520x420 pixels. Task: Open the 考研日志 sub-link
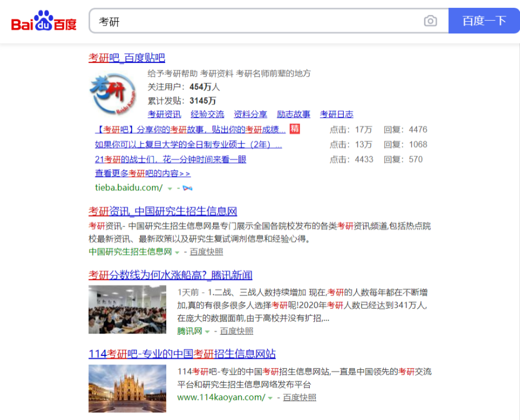pos(336,115)
